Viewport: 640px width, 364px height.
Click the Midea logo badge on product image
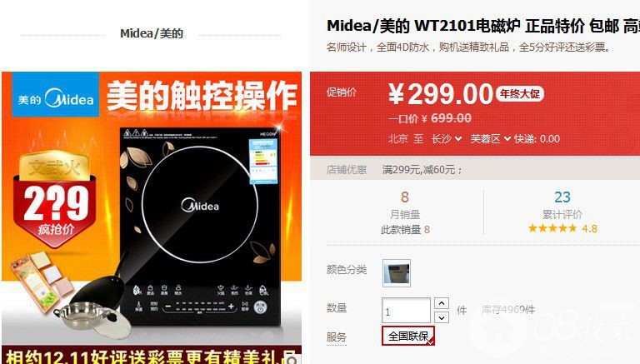(56, 95)
